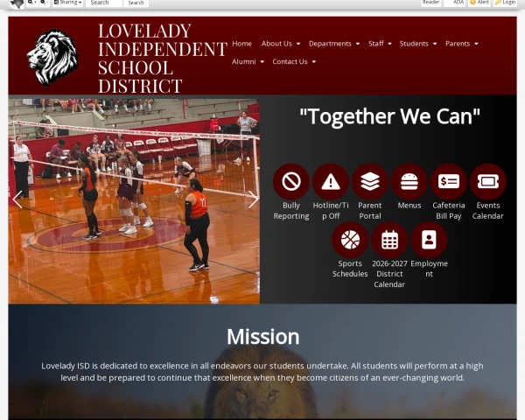Click the Lovelady Independent School District title
Viewport: 525px width, 420px height.
click(x=163, y=58)
